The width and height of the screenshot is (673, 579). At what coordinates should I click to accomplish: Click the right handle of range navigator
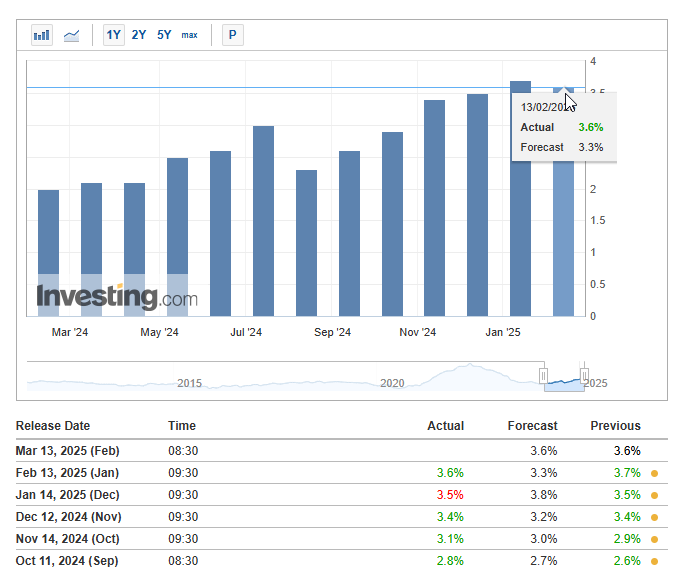584,376
